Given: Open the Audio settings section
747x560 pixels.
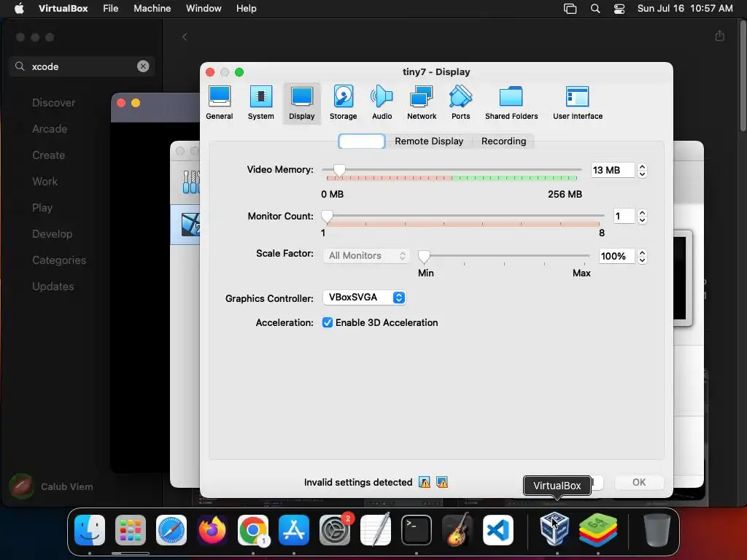Looking at the screenshot, I should pyautogui.click(x=382, y=104).
